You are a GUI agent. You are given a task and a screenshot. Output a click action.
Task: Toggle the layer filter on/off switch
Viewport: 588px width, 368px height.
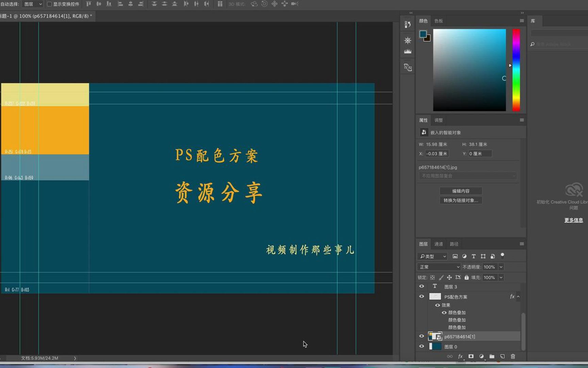click(502, 256)
